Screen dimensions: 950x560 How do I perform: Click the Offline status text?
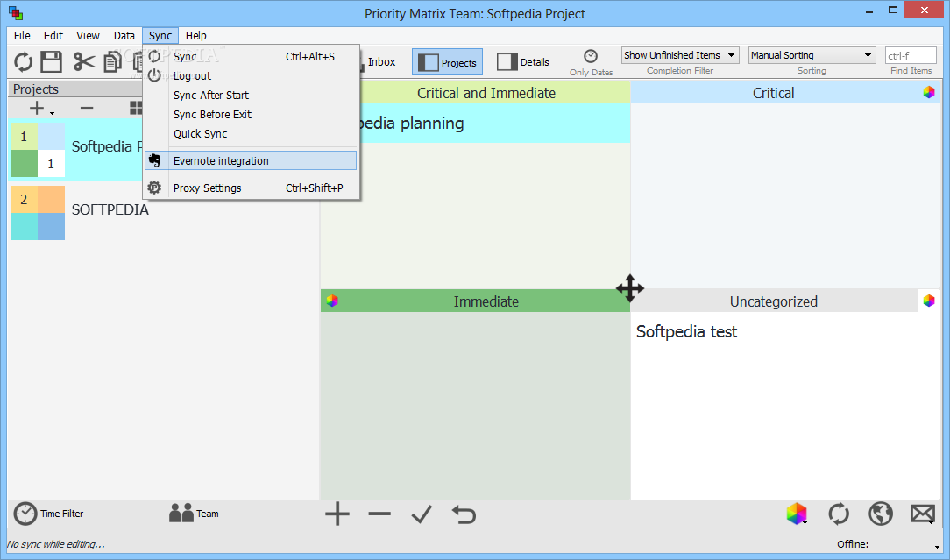point(853,544)
